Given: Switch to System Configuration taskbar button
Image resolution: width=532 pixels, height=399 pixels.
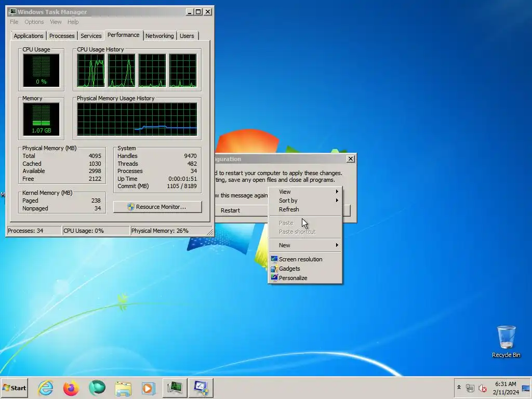Looking at the screenshot, I should point(201,388).
